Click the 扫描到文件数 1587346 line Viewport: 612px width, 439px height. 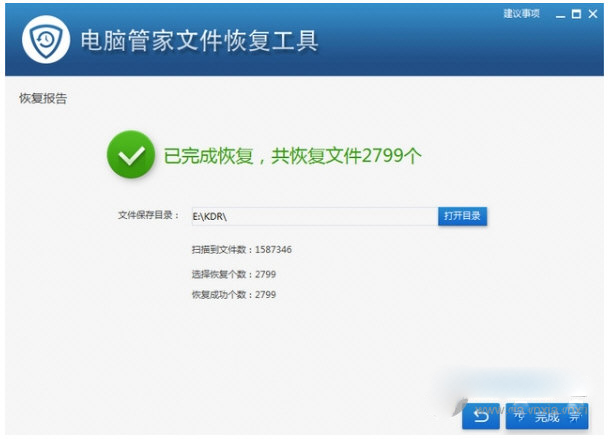241,249
